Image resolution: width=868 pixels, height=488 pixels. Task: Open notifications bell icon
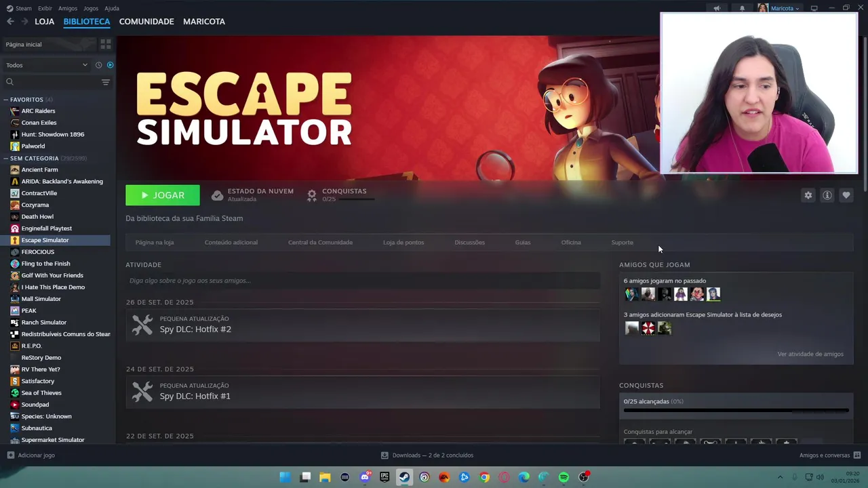(x=742, y=8)
